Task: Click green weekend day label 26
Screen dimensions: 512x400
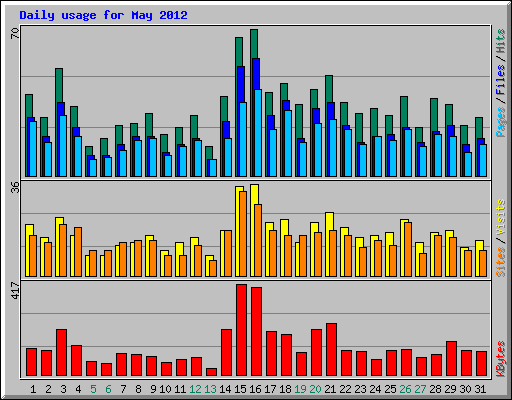Action: (405, 389)
